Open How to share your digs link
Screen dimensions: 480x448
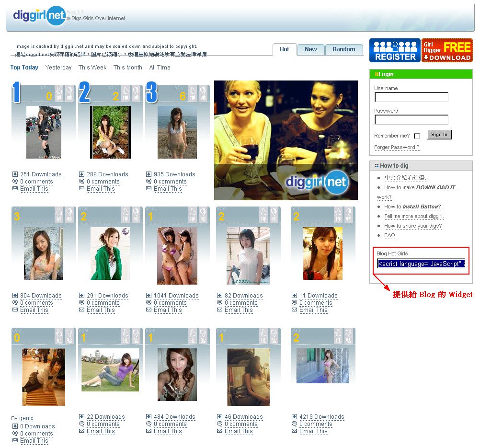pos(413,226)
